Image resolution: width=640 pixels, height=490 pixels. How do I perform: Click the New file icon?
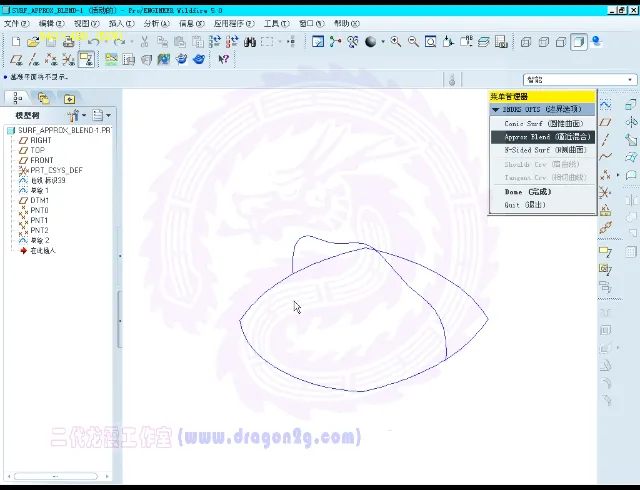click(x=16, y=42)
